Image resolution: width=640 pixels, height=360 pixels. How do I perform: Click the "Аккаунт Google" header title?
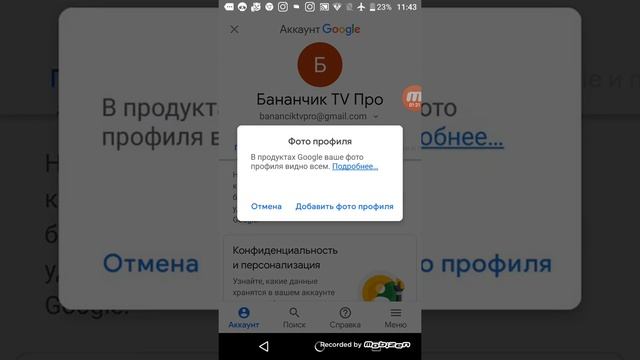[320, 29]
